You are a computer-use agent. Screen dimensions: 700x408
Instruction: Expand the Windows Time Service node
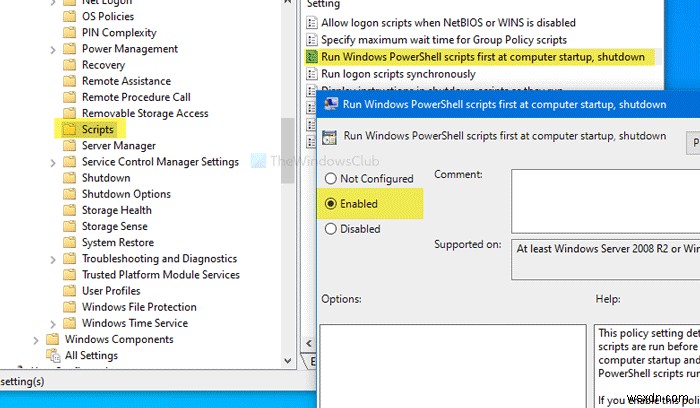tap(53, 324)
